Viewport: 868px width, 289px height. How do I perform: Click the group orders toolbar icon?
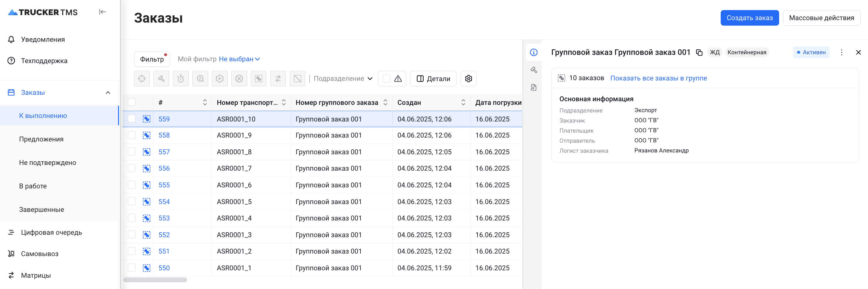(x=258, y=79)
